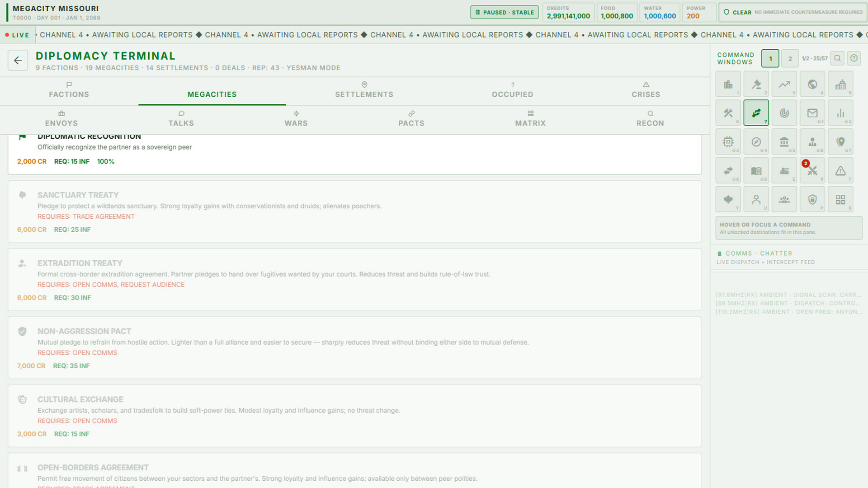Open the warning triangle command window

(840, 171)
